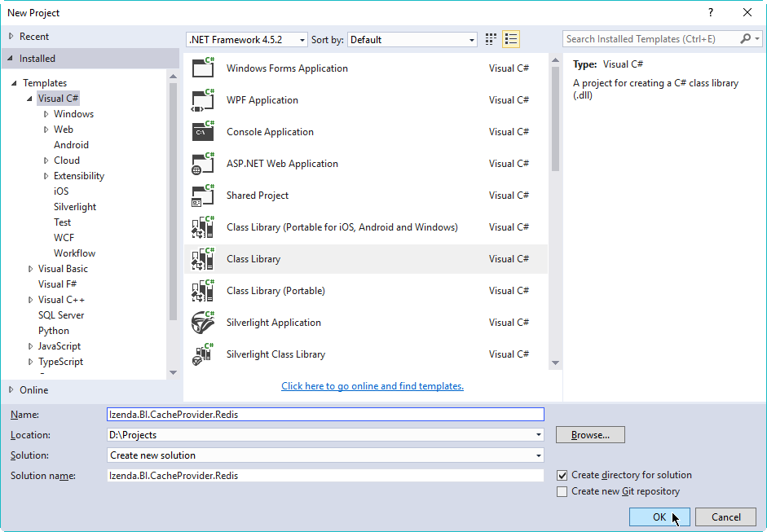Open the search options dropdown arrow

point(757,38)
